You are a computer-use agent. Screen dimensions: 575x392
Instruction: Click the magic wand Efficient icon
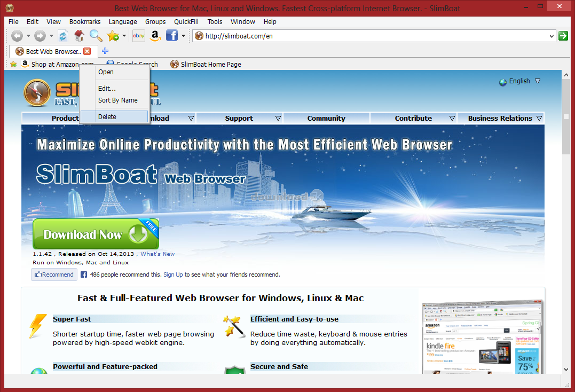point(234,326)
